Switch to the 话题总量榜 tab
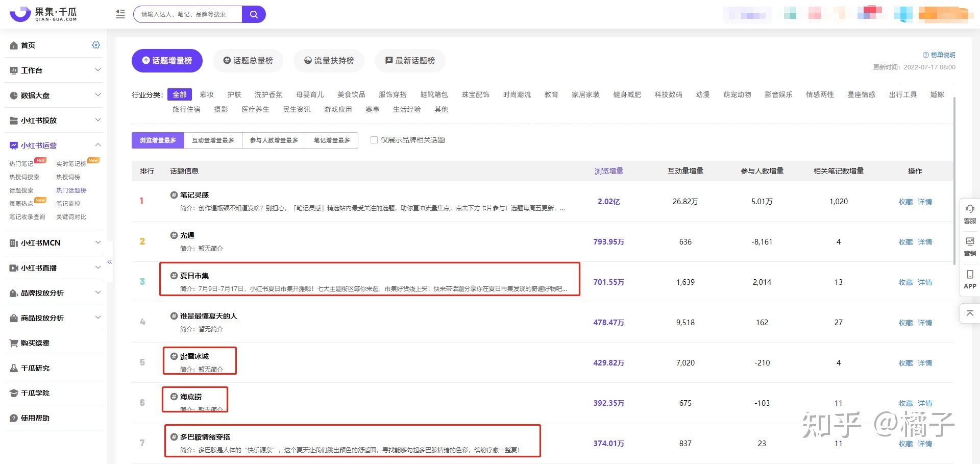 (248, 61)
